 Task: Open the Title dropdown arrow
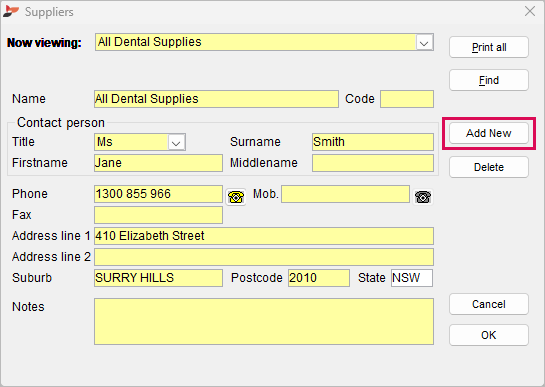pyautogui.click(x=176, y=142)
